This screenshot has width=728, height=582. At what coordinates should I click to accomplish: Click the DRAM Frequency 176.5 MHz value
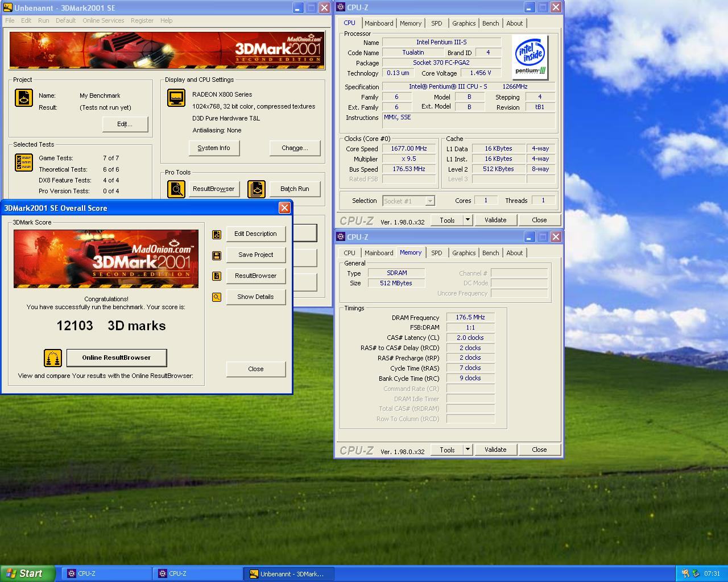(470, 317)
